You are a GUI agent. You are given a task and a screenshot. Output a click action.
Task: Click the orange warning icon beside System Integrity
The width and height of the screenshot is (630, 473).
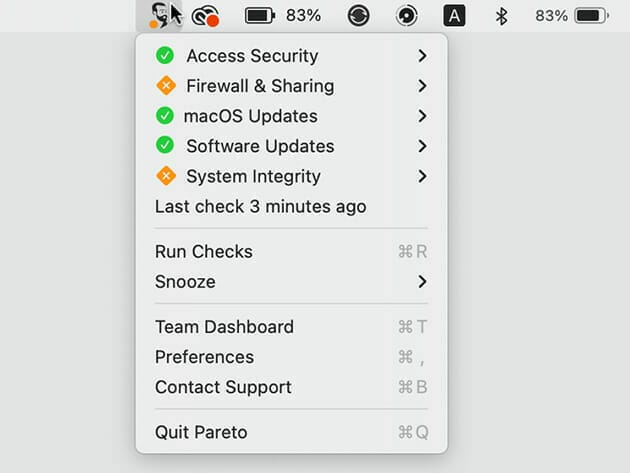pyautogui.click(x=165, y=176)
